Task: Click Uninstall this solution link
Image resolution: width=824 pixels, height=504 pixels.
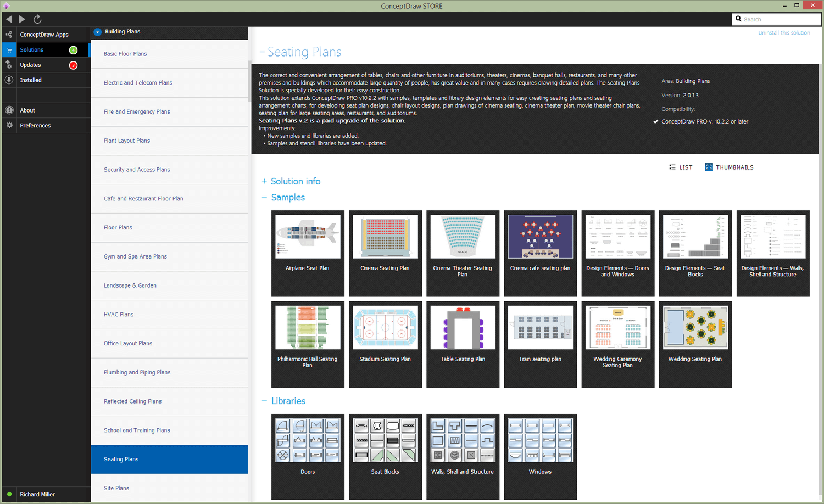Action: pos(784,33)
